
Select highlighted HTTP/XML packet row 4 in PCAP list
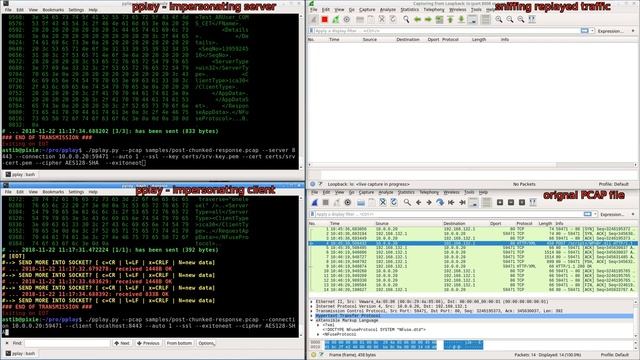[x=471, y=243]
